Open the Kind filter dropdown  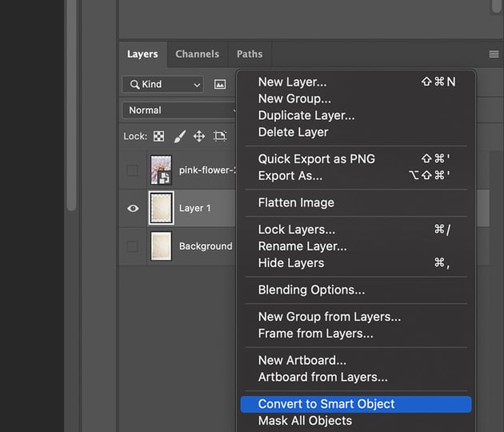[163, 84]
